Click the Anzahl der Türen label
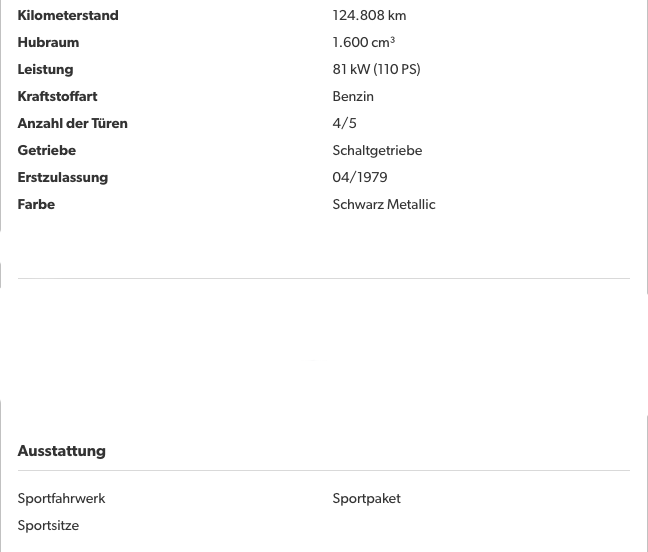Screen dimensions: 648x552 coord(72,123)
